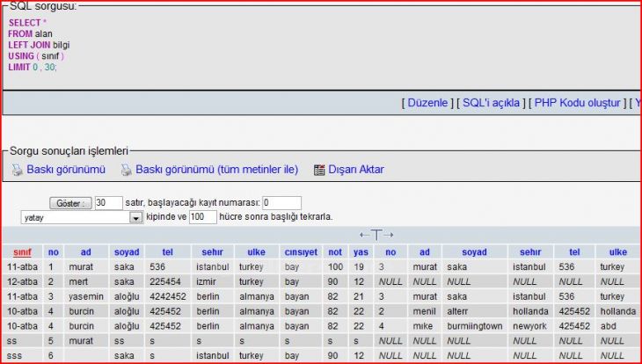Click the Dışarı Aktar text link
The image size is (642, 364).
356,170
